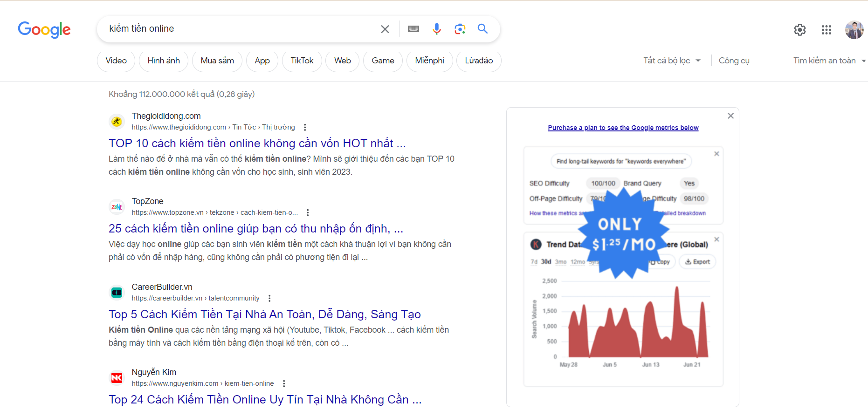This screenshot has height=410, width=868.
Task: Select the 30d trend range
Action: 546,262
